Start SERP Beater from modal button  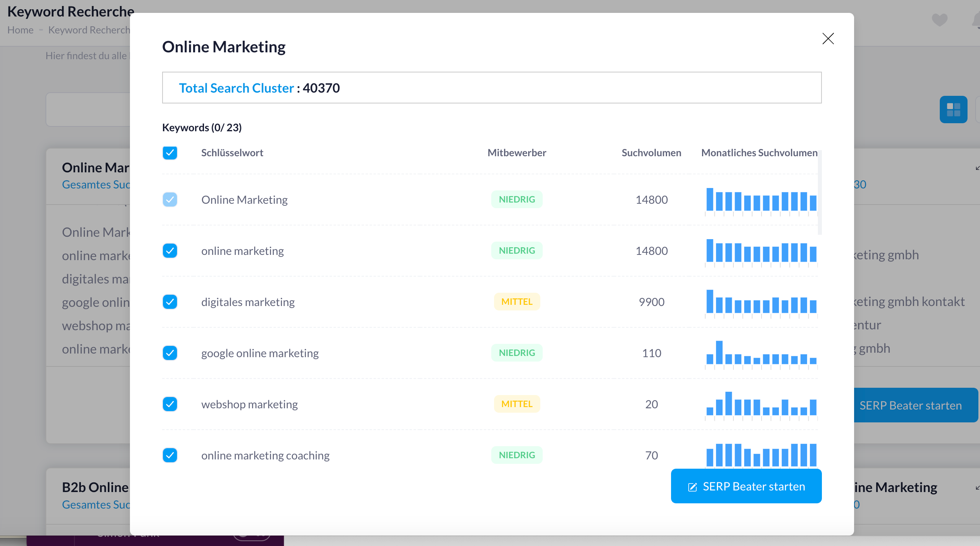tap(746, 486)
